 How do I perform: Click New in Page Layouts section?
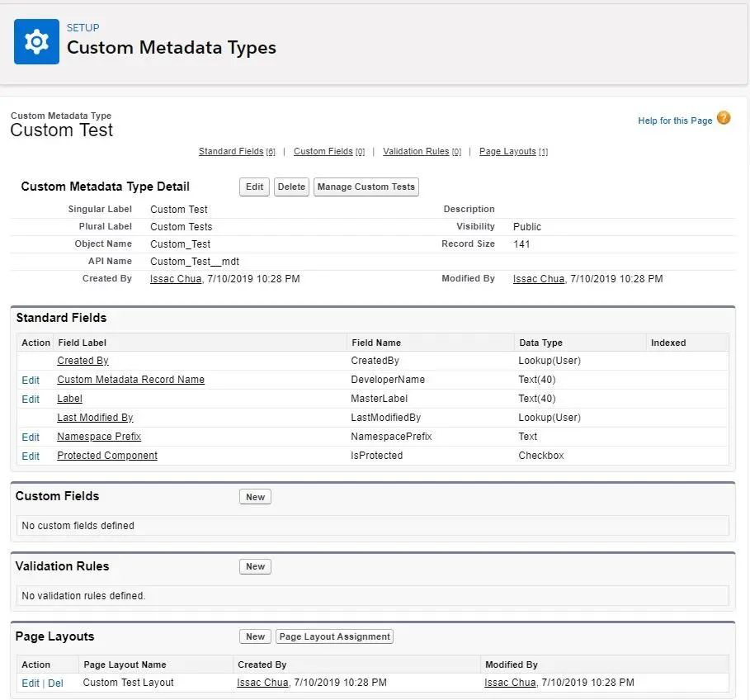256,636
